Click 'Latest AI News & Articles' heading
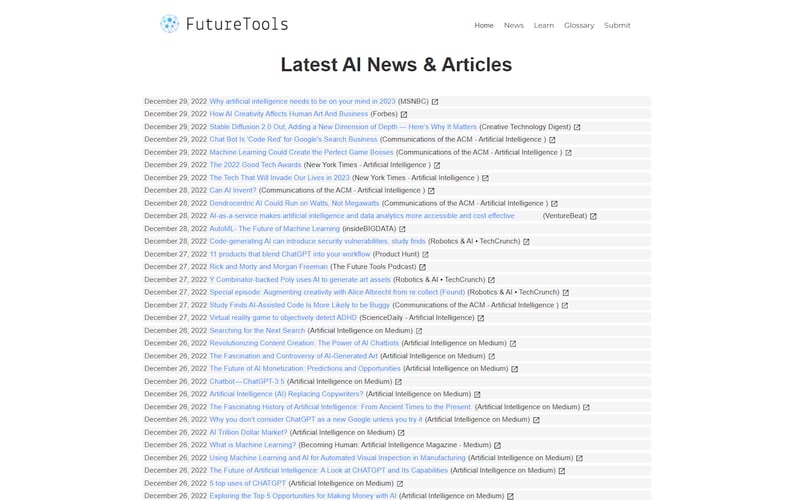Viewport: 800px width, 500px height. point(396,65)
